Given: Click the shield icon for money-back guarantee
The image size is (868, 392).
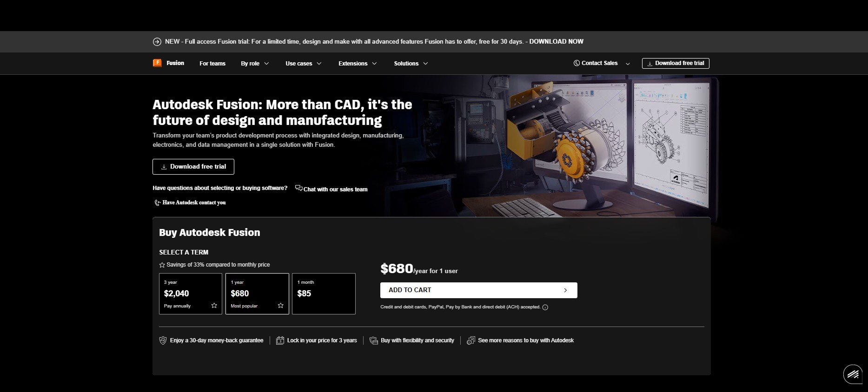Looking at the screenshot, I should [x=163, y=340].
